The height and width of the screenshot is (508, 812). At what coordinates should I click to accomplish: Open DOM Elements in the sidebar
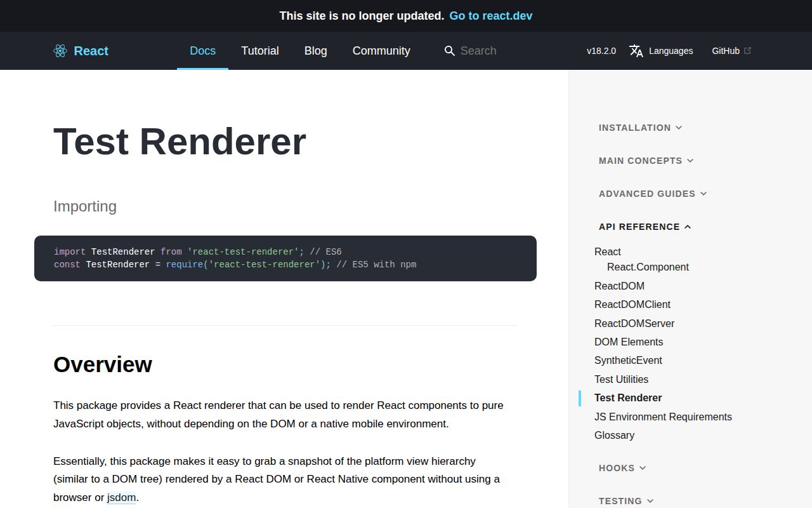pyautogui.click(x=629, y=342)
